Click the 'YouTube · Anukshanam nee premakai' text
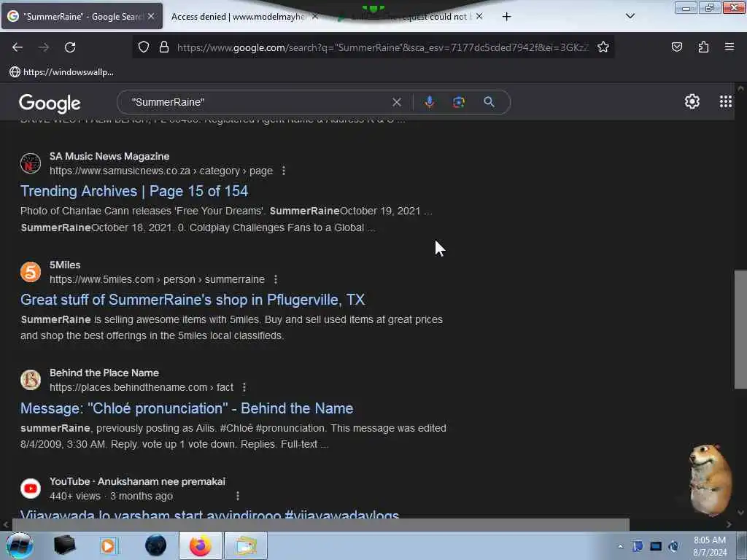 137,481
